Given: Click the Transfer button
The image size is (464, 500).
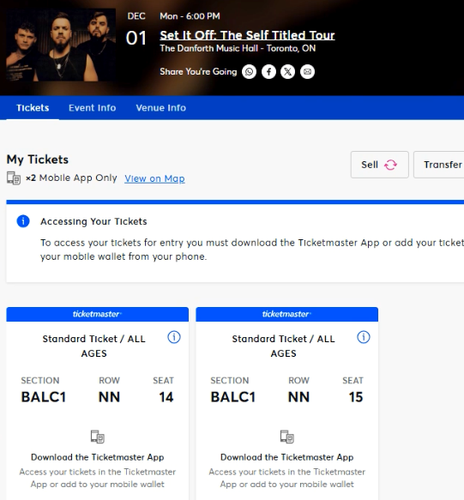Looking at the screenshot, I should point(439,165).
